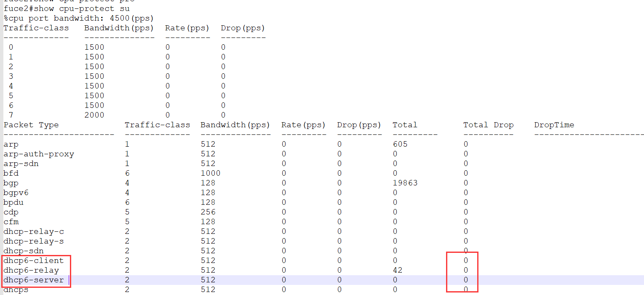Click the cdp packet type entry
The width and height of the screenshot is (644, 295).
[11, 212]
